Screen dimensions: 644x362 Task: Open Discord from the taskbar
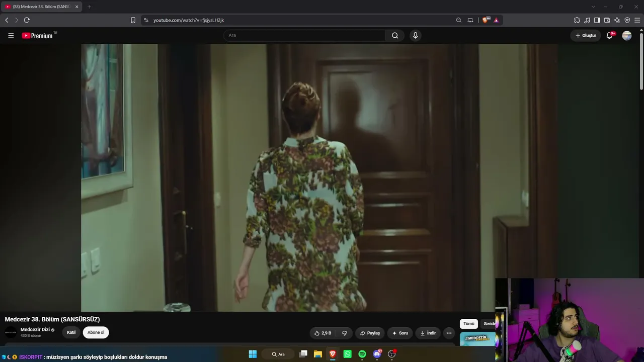click(377, 354)
